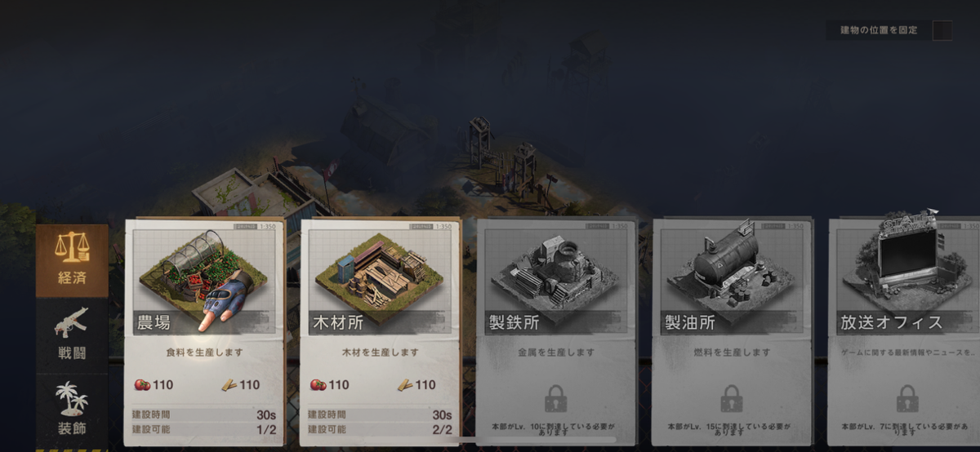The height and width of the screenshot is (452, 980).
Task: Switch to the 戦闘 combat tab
Action: (x=72, y=335)
